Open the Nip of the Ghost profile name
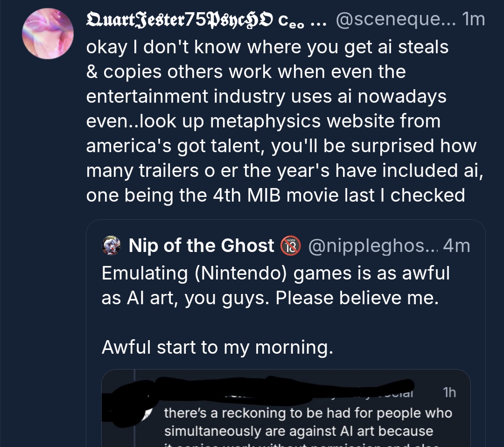This screenshot has height=447, width=504. [201, 245]
